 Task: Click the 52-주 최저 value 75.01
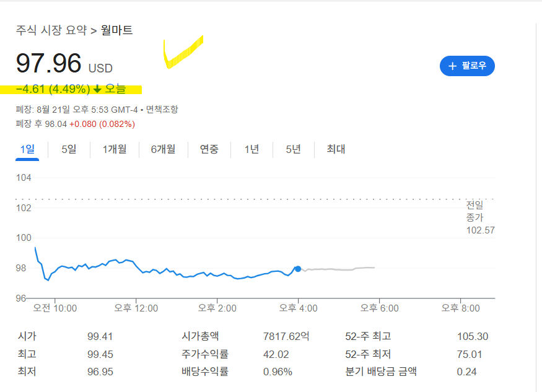click(469, 354)
